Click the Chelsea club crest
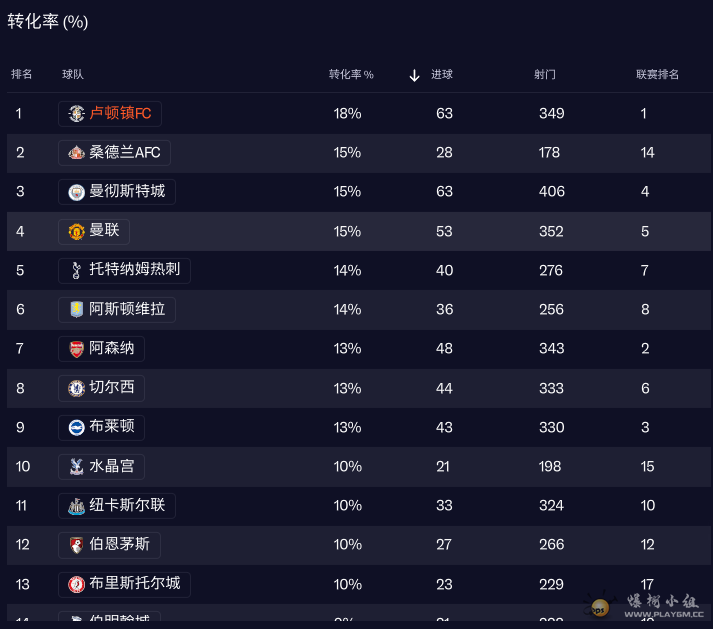This screenshot has width=713, height=629. pos(76,388)
